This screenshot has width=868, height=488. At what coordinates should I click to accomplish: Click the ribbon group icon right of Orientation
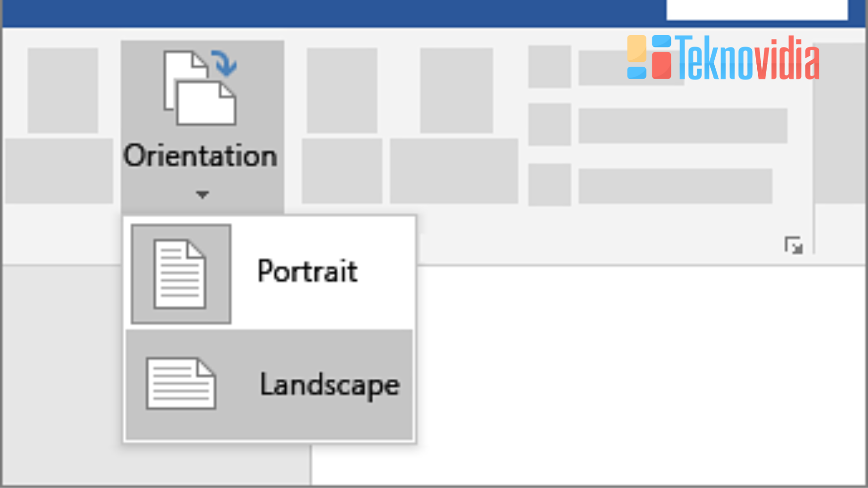pos(341,90)
